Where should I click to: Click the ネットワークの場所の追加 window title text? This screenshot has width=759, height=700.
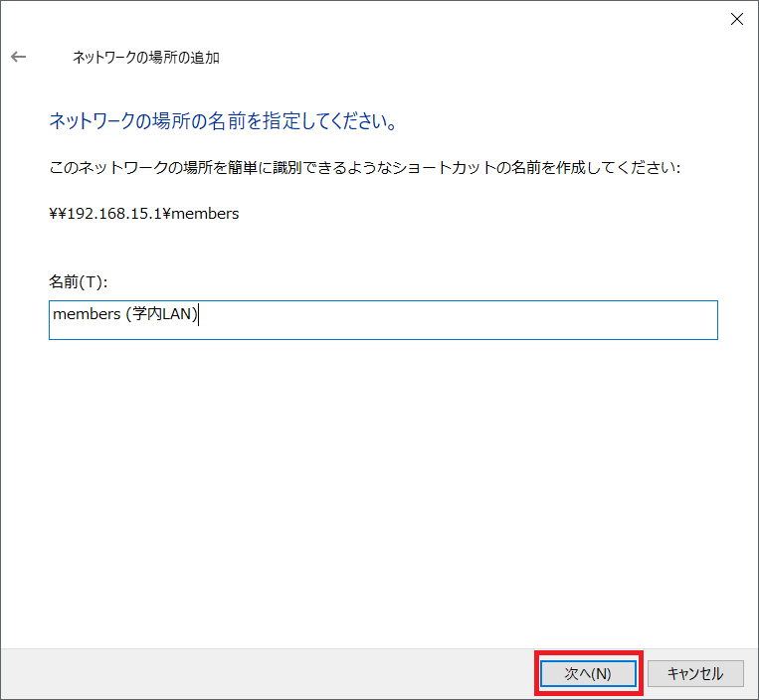tap(146, 58)
